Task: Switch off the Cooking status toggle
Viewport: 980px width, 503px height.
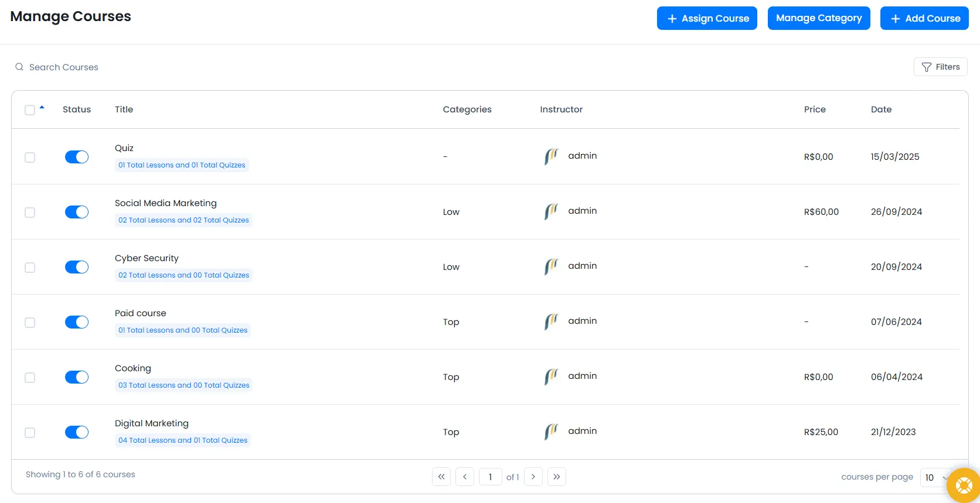Action: [x=77, y=377]
